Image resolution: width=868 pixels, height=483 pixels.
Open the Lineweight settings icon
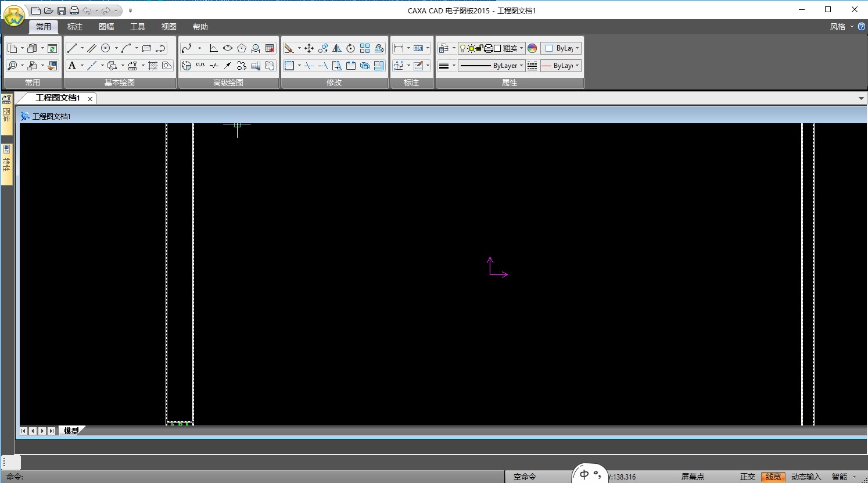point(444,66)
